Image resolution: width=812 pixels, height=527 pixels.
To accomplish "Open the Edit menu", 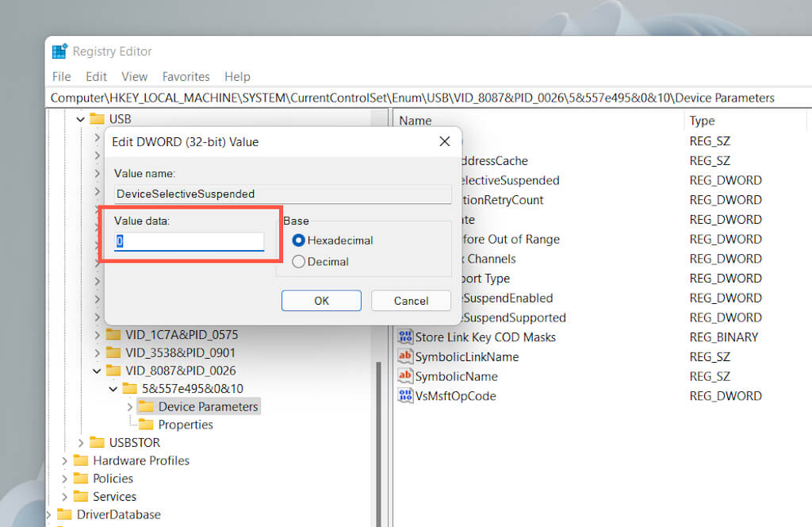I will click(x=96, y=77).
